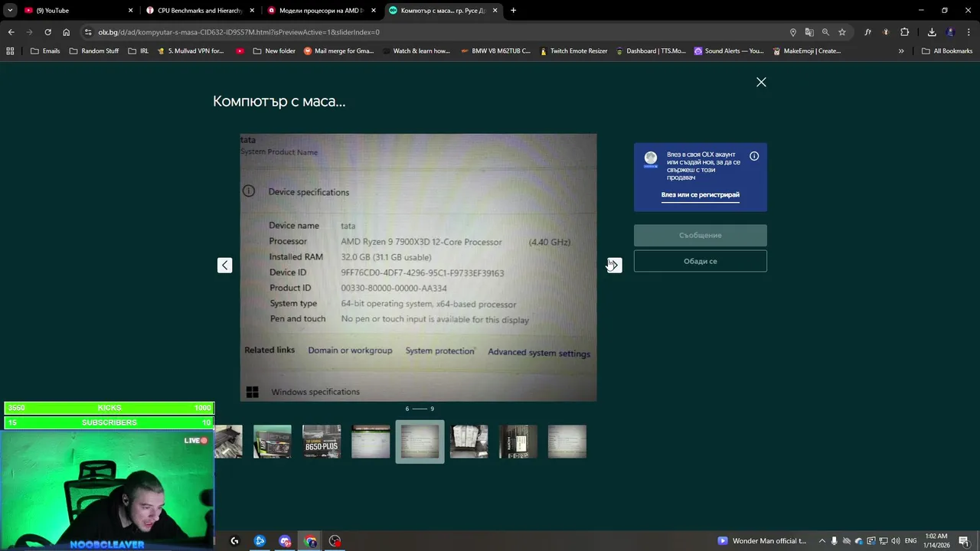Viewport: 980px width, 551px height.
Task: Open the browser downloads panel
Action: [x=932, y=32]
